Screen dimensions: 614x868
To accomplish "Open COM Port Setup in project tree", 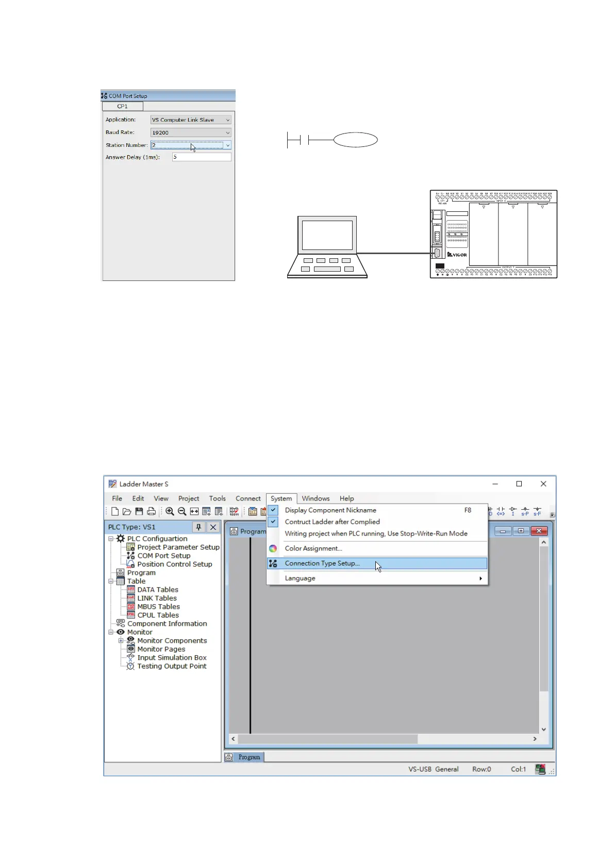I will 163,556.
